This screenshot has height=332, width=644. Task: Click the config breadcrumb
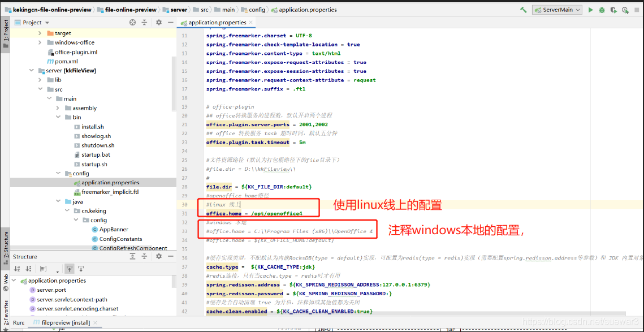click(x=253, y=10)
